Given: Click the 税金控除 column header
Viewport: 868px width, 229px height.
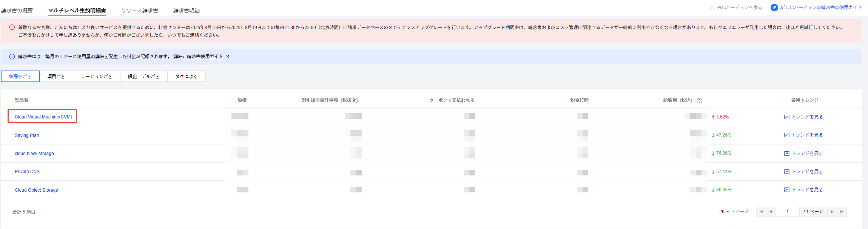Looking at the screenshot, I should click(x=580, y=100).
